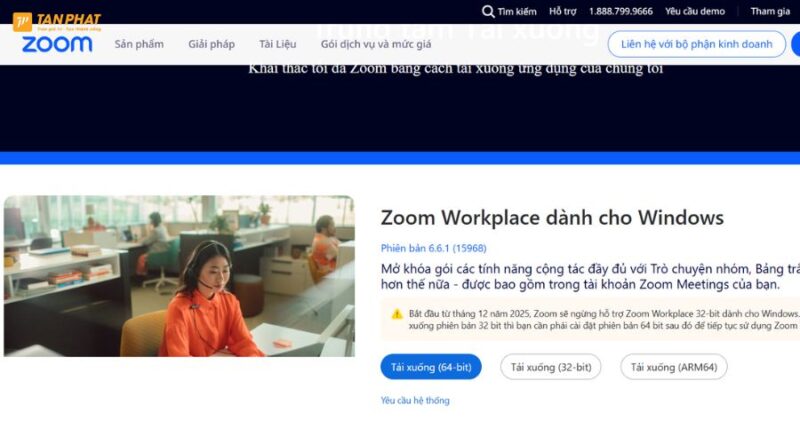Click the yellow warning triangle icon

[397, 314]
